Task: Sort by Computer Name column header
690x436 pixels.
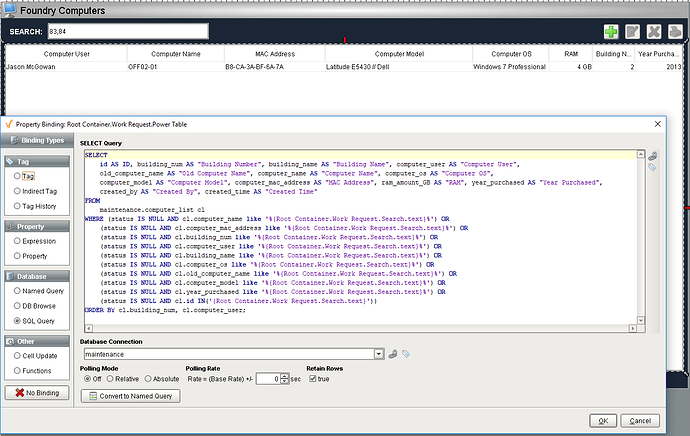Action: click(176, 54)
